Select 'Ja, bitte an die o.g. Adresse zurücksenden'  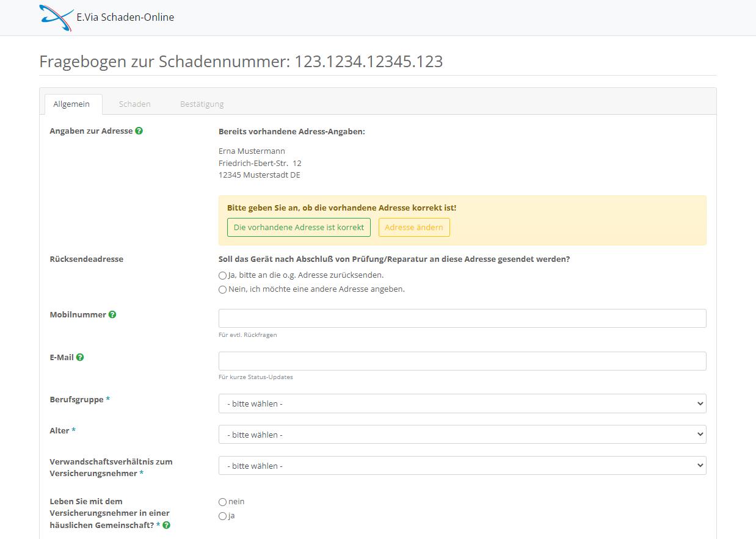pyautogui.click(x=222, y=275)
